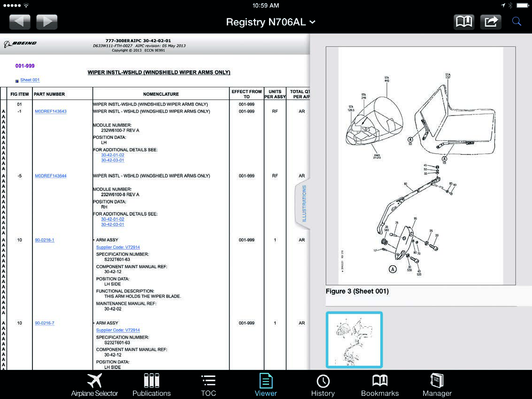Tap the battery indicator in status bar

(522, 5)
